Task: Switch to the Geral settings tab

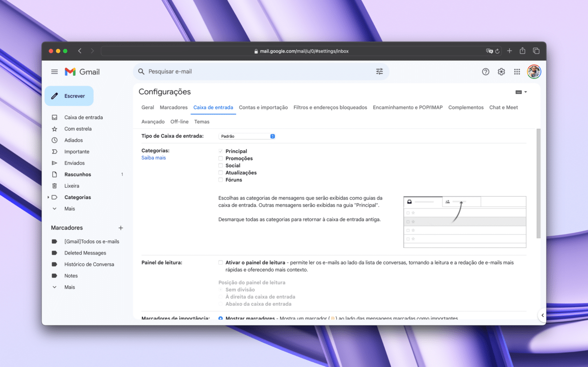Action: pyautogui.click(x=147, y=107)
